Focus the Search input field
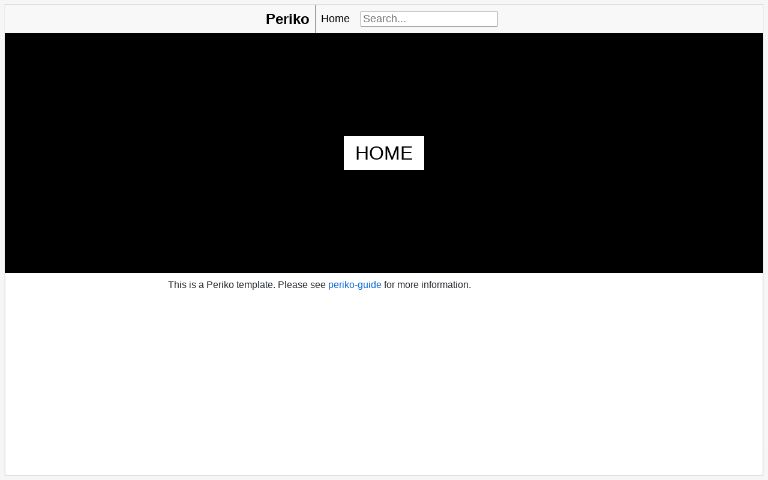This screenshot has width=768, height=480. pos(429,19)
